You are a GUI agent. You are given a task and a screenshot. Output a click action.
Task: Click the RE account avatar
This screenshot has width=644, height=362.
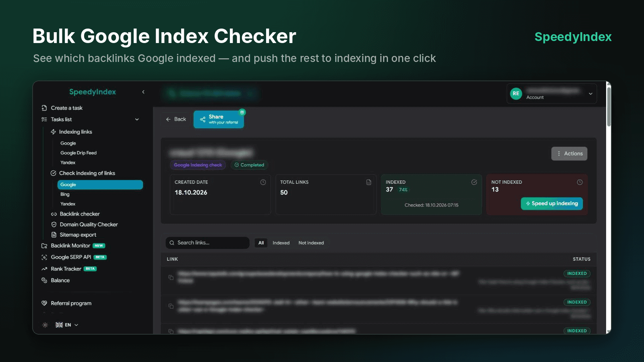coord(516,93)
